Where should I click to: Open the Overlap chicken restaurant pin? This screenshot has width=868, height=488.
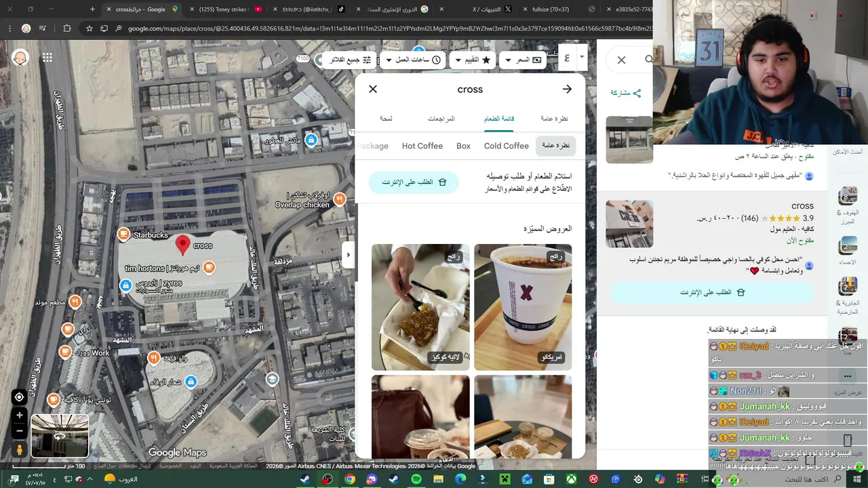(340, 199)
